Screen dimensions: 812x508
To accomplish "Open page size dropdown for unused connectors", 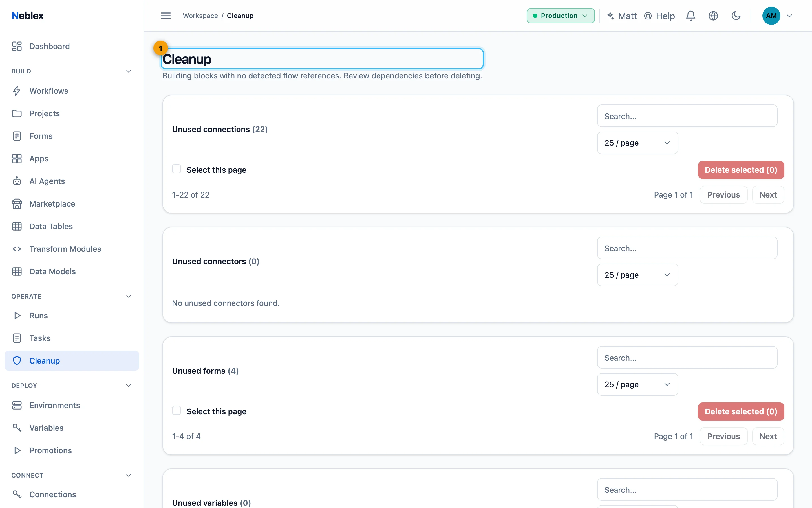I will (x=637, y=275).
